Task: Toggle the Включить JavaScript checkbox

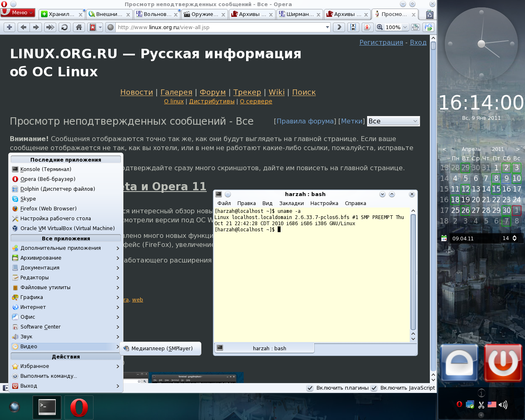Action: [x=374, y=388]
